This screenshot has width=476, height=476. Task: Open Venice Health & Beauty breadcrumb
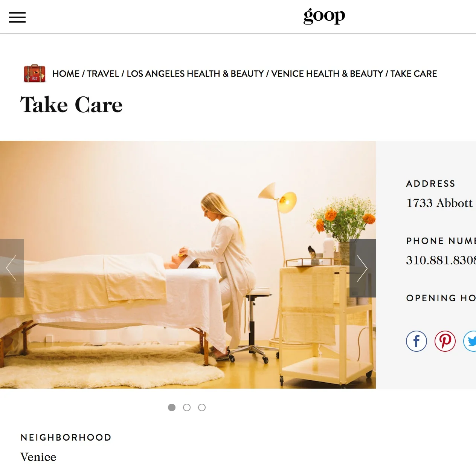point(327,74)
